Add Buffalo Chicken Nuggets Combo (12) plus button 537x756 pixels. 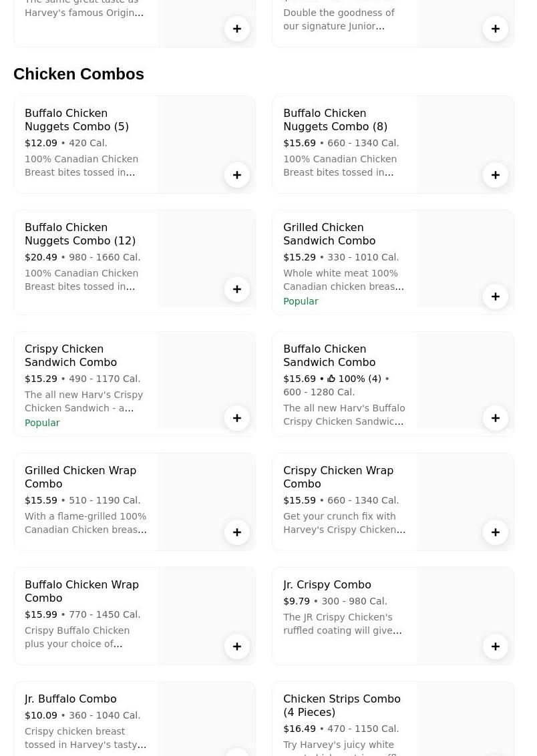coord(237,289)
